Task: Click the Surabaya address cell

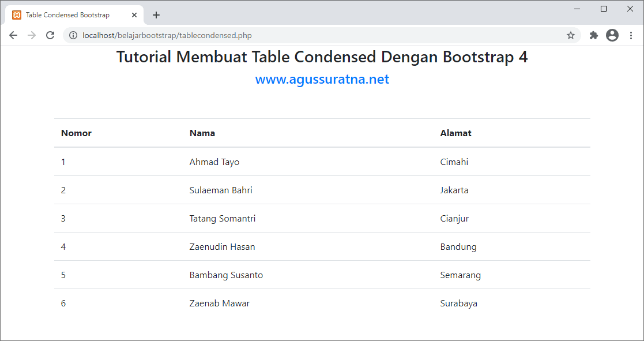Action: (459, 303)
